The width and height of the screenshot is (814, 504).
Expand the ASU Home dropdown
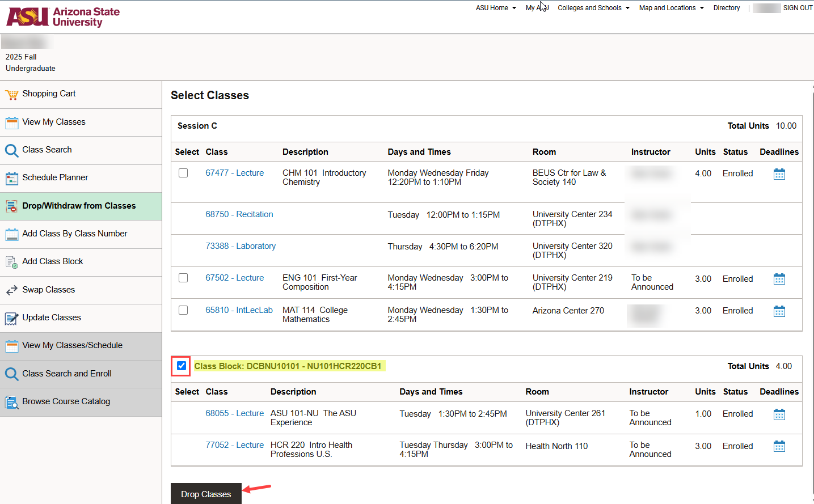coord(496,8)
